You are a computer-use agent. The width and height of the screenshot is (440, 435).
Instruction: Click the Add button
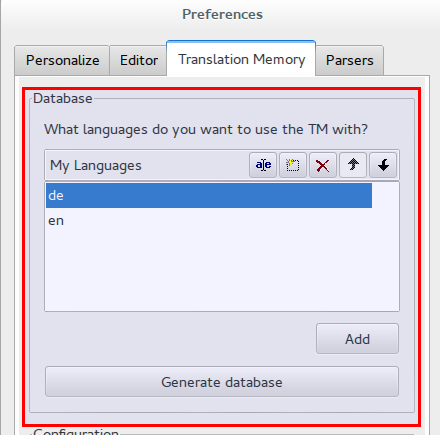click(357, 339)
